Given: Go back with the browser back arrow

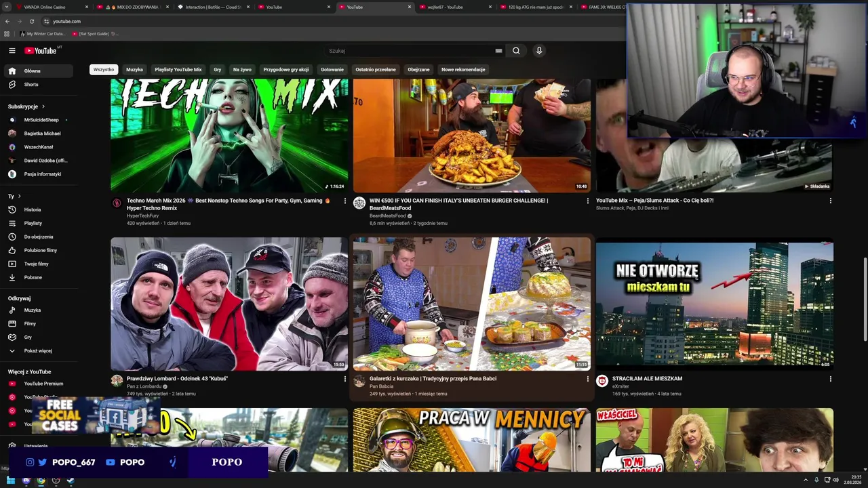Looking at the screenshot, I should pyautogui.click(x=7, y=21).
